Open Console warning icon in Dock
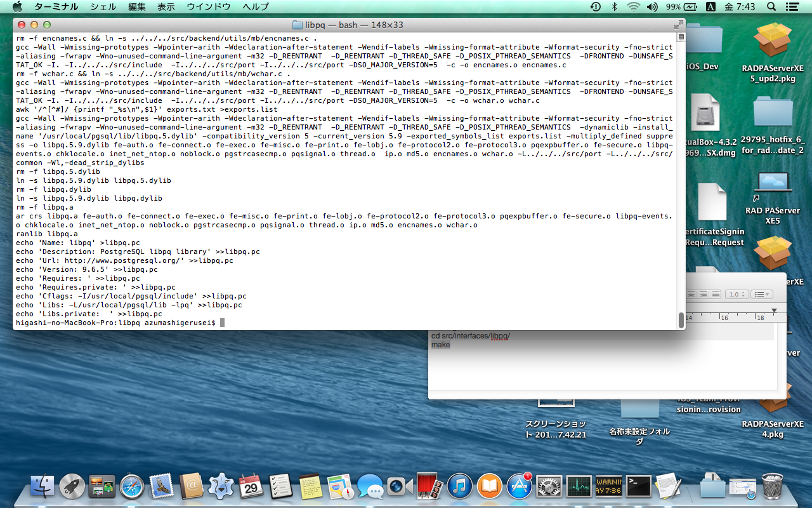Viewport: 812px width, 508px height. [x=608, y=486]
